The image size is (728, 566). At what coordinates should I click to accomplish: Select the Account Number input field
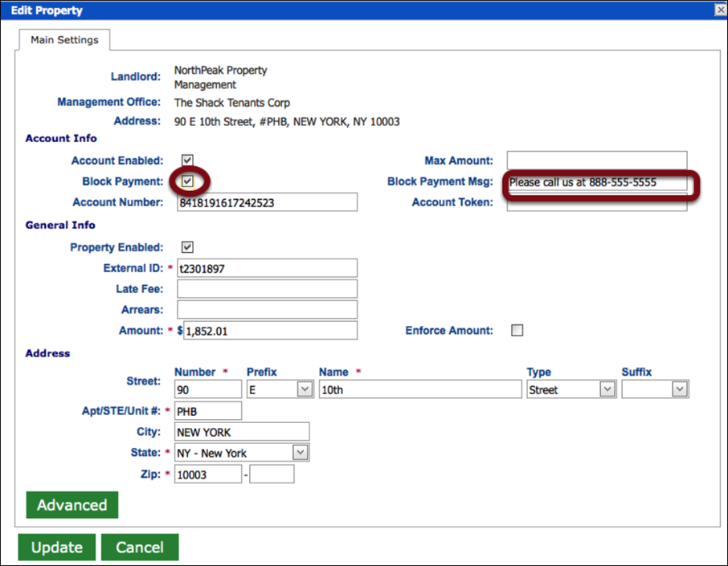pos(267,202)
